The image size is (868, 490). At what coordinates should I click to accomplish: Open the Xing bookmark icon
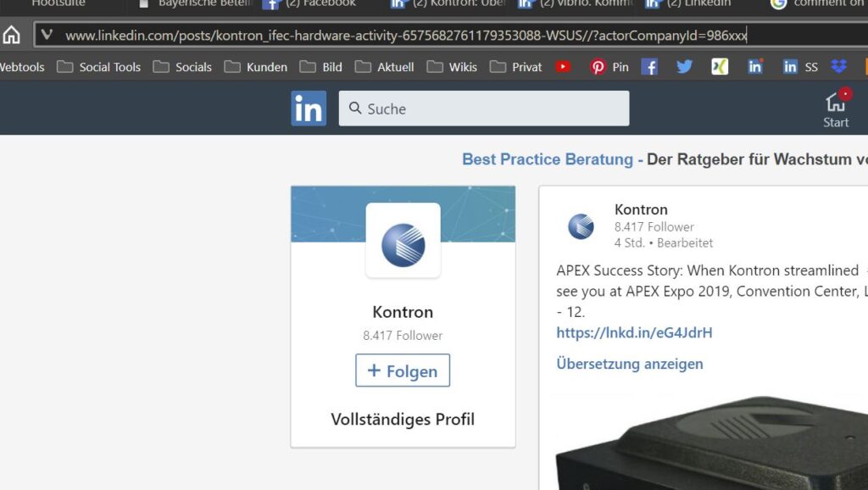[720, 66]
